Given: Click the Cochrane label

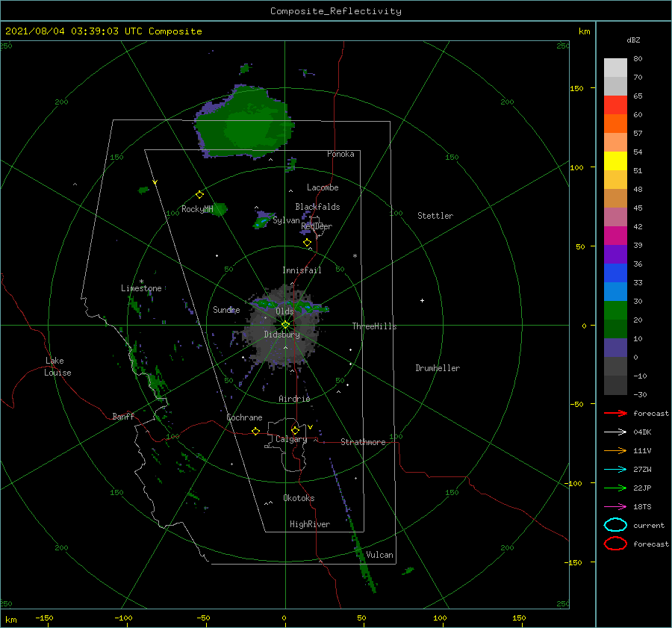Looking at the screenshot, I should click(244, 417).
